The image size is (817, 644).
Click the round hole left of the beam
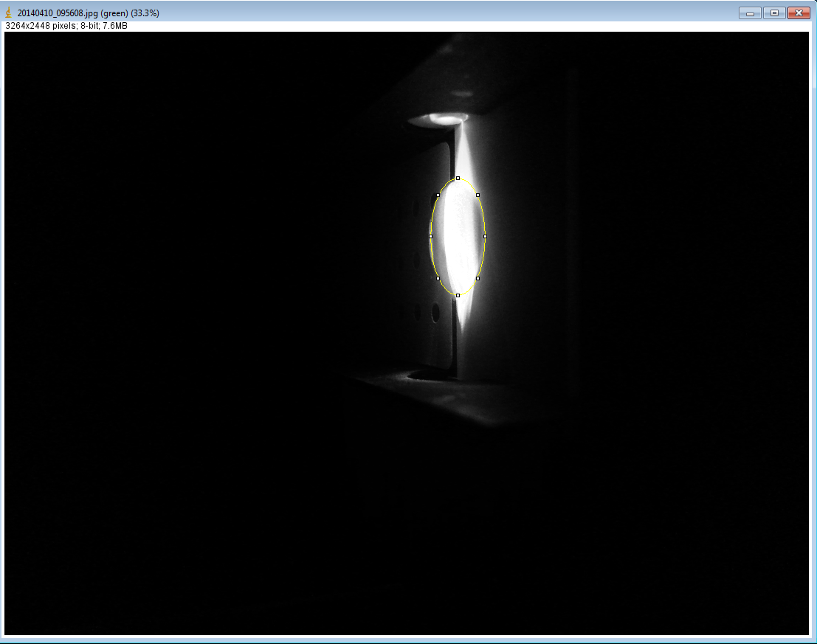(x=435, y=314)
